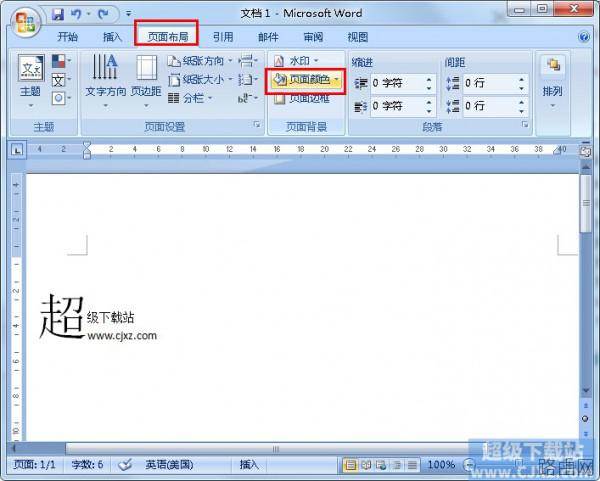Change language from 英语(美国) status
The width and height of the screenshot is (600, 481).
click(169, 465)
